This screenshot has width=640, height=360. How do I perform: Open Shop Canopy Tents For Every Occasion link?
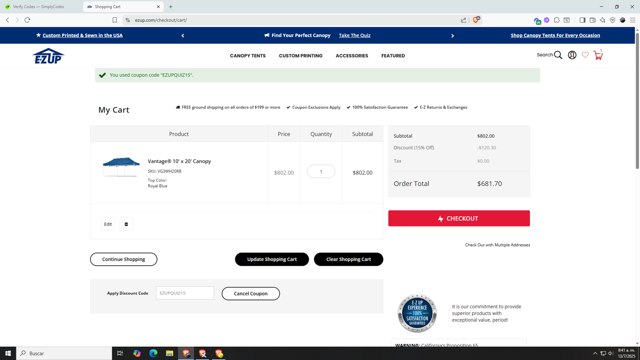tap(555, 36)
